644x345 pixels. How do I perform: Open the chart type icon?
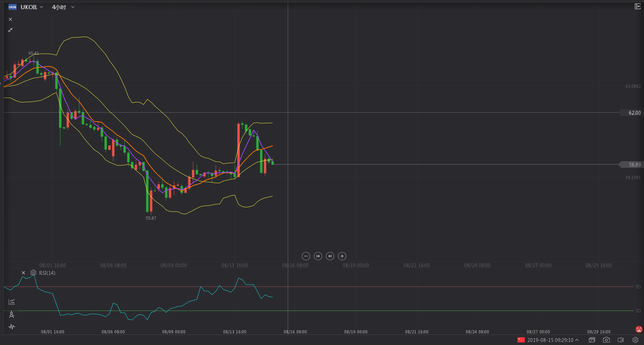coord(12,302)
